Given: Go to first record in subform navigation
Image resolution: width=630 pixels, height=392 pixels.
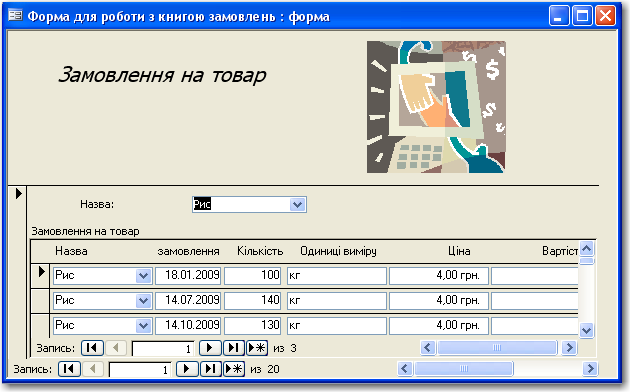Looking at the screenshot, I should point(92,348).
